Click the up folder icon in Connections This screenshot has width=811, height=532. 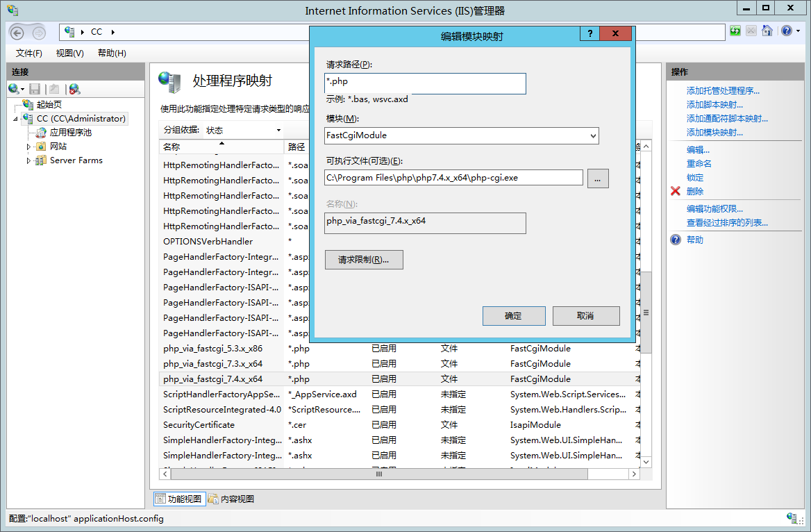[x=54, y=89]
